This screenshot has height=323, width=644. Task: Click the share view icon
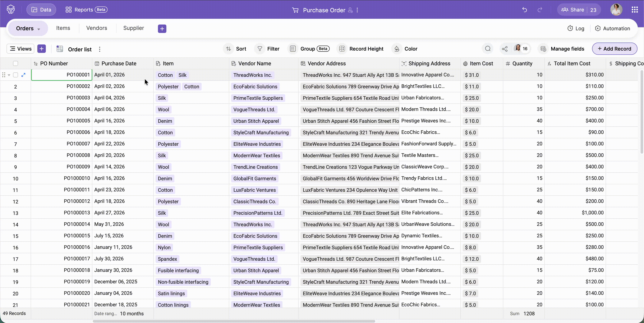pyautogui.click(x=504, y=49)
